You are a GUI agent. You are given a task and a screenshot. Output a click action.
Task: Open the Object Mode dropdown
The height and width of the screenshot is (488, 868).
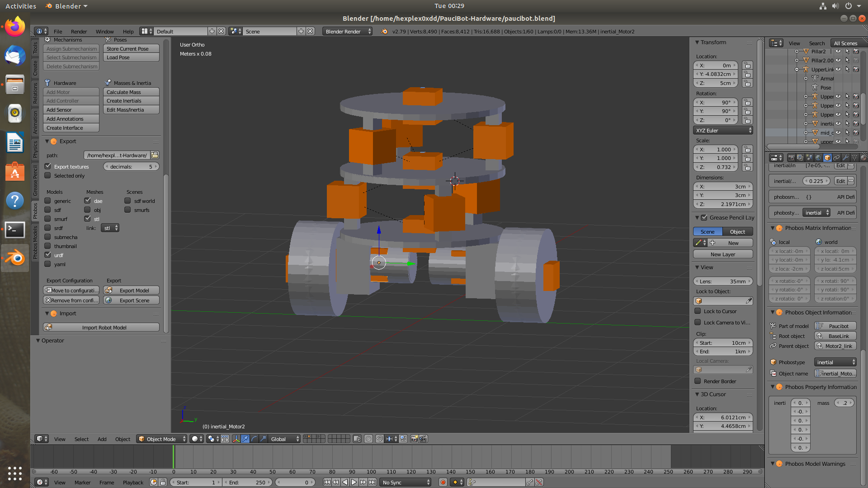(x=162, y=439)
